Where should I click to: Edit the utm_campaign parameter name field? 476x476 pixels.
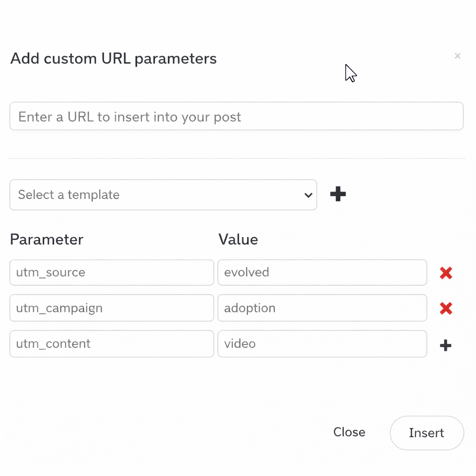[x=112, y=308]
